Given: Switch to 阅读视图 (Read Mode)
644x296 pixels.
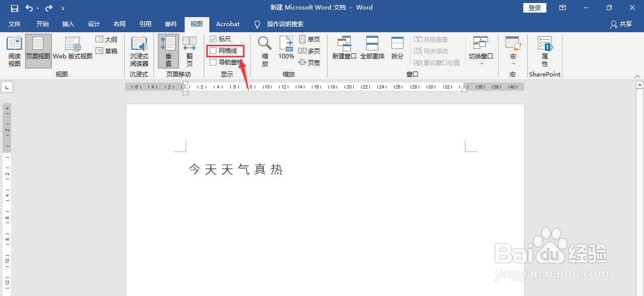Looking at the screenshot, I should pos(14,50).
